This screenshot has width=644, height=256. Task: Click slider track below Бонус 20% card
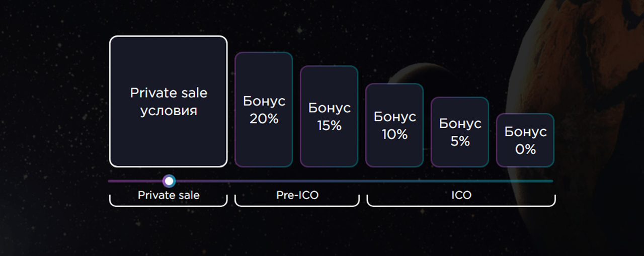(x=264, y=181)
